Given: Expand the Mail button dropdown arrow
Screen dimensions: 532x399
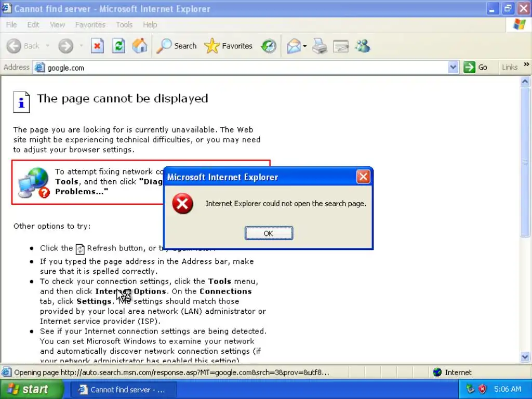Looking at the screenshot, I should click(304, 46).
